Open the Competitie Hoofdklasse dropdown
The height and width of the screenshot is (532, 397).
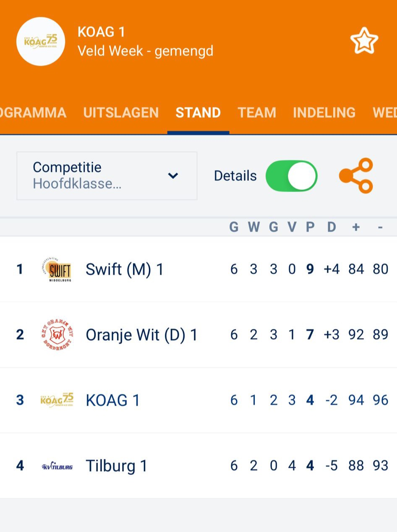tap(84, 176)
